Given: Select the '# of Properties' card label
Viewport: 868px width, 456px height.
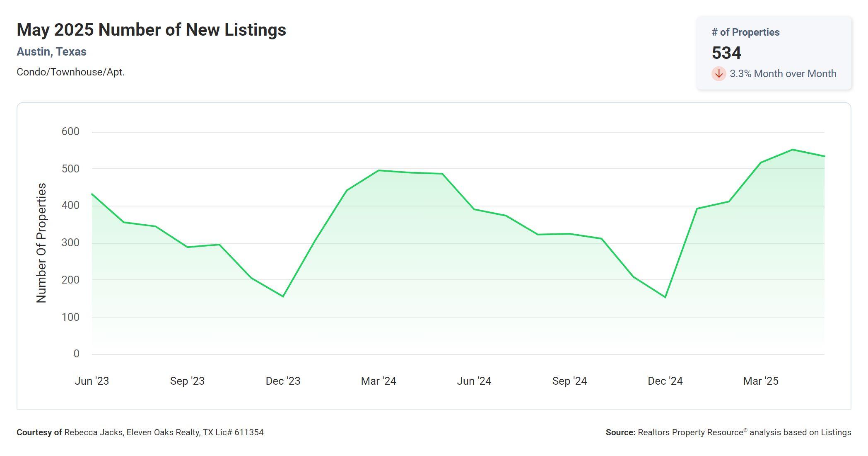Looking at the screenshot, I should pos(745,32).
